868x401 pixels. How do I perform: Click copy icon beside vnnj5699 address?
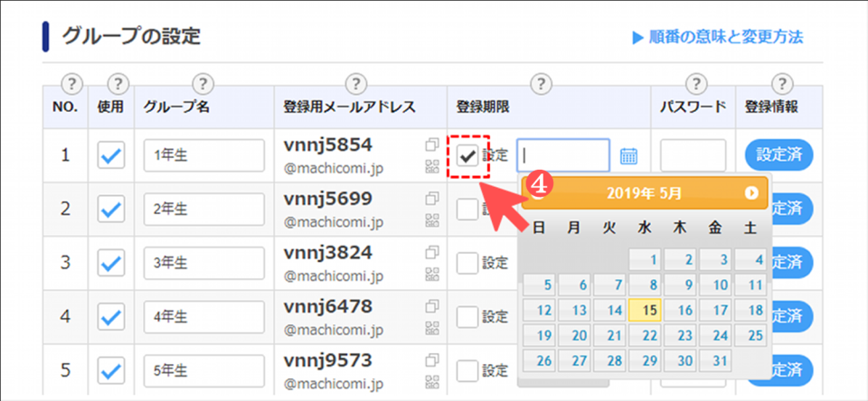(431, 198)
